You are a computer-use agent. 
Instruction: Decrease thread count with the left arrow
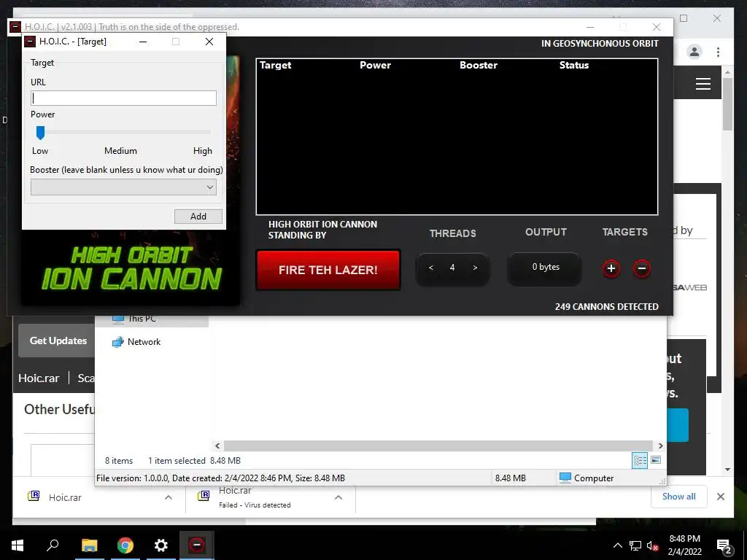430,268
